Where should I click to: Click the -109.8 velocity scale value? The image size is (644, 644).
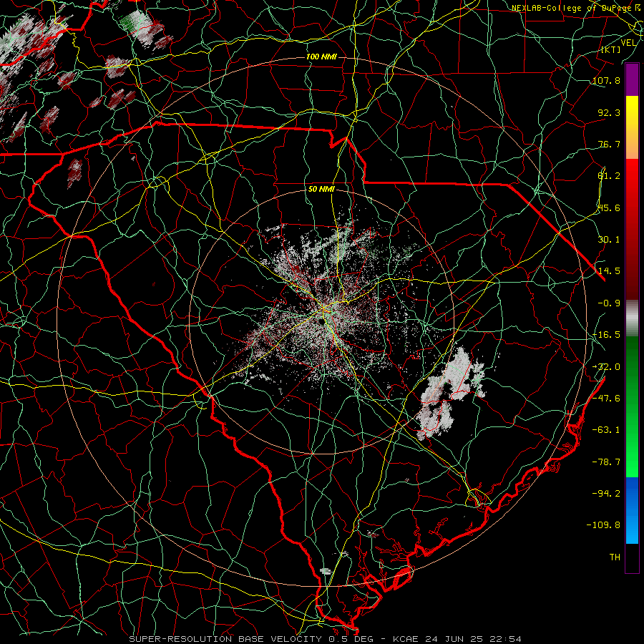[604, 525]
